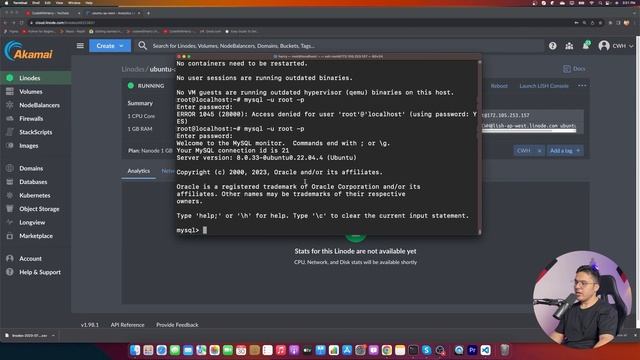Expand the Create dropdown button
The image size is (640, 360).
pyautogui.click(x=110, y=46)
